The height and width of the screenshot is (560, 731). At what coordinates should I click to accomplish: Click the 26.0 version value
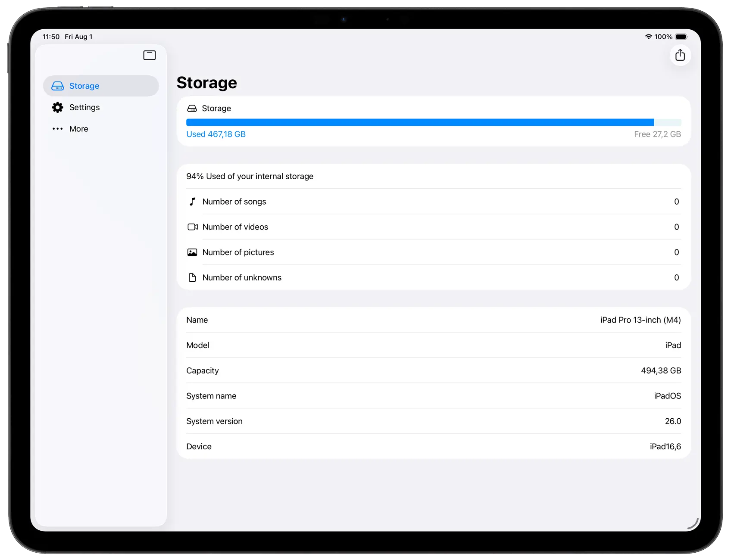673,422
